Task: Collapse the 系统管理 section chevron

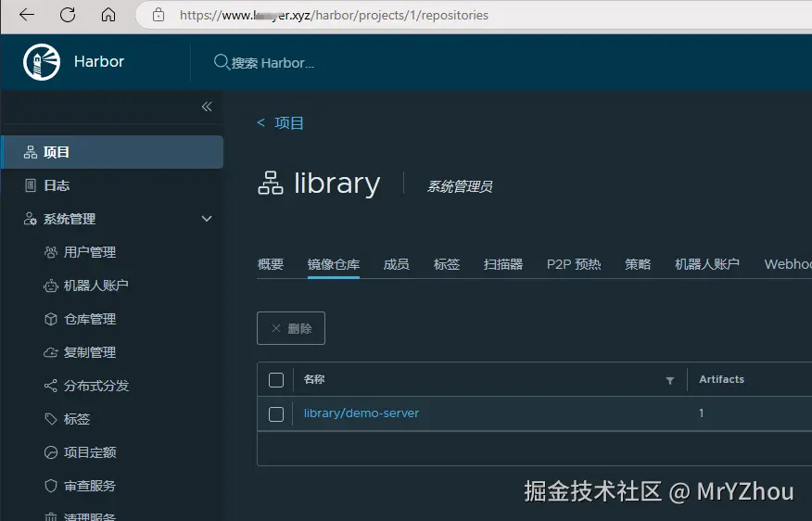Action: click(x=207, y=219)
